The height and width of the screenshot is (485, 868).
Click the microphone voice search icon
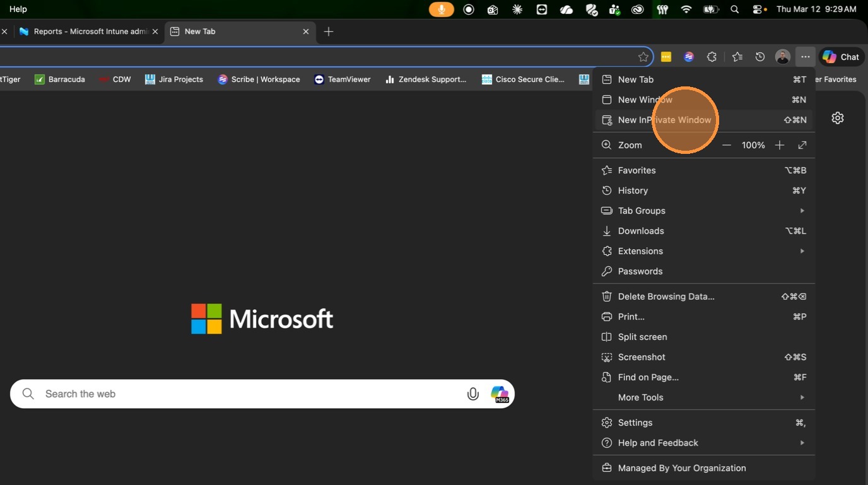pyautogui.click(x=472, y=394)
